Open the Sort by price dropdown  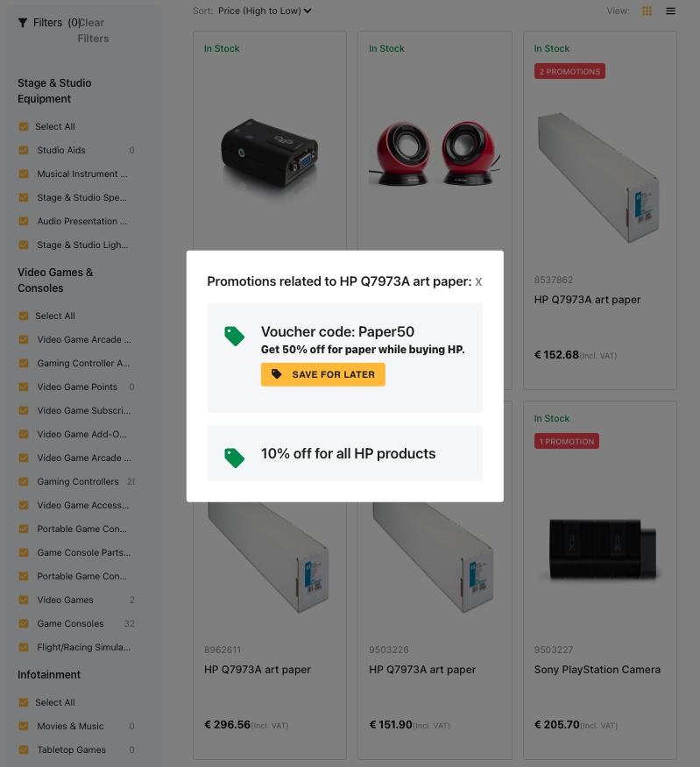pyautogui.click(x=265, y=11)
